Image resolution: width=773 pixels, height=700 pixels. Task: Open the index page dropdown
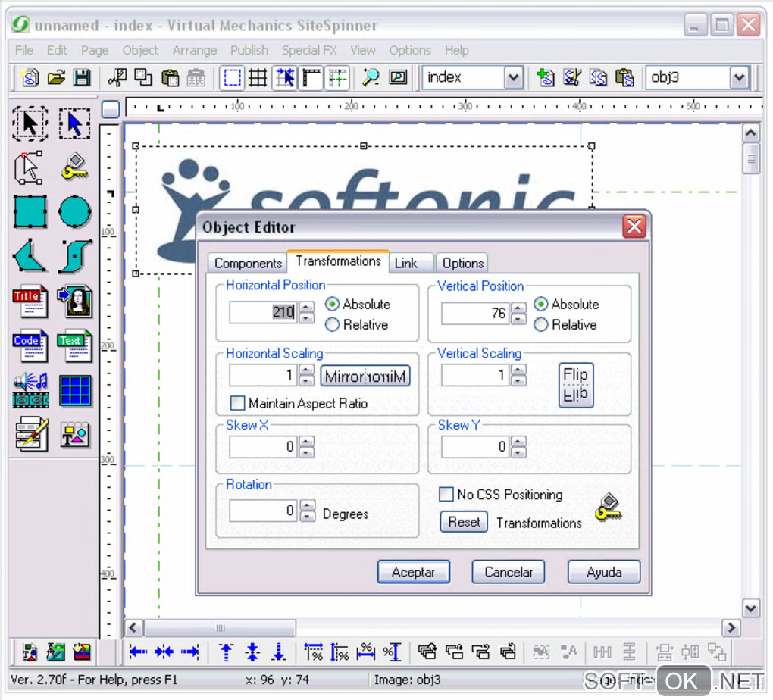click(x=513, y=78)
